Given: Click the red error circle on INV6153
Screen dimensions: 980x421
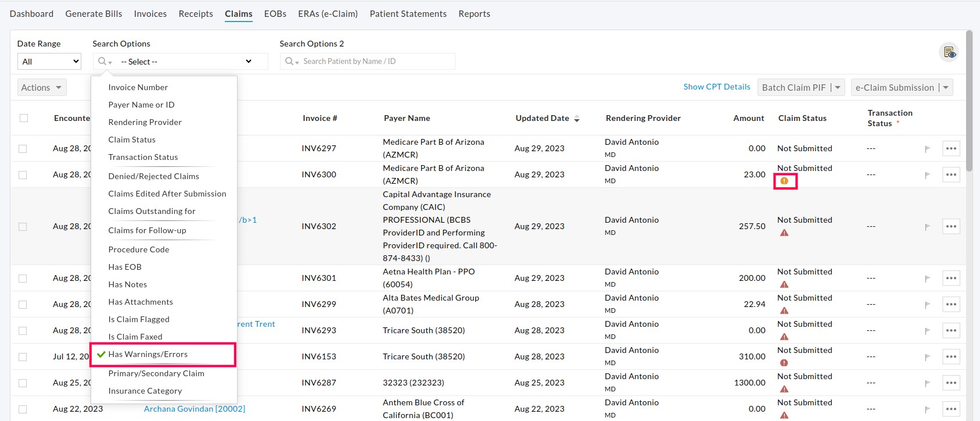Looking at the screenshot, I should tap(784, 363).
